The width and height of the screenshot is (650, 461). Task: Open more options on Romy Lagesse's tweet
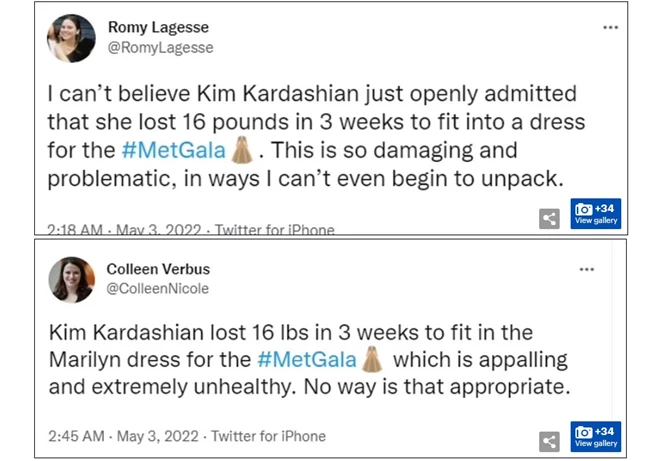pos(610,28)
